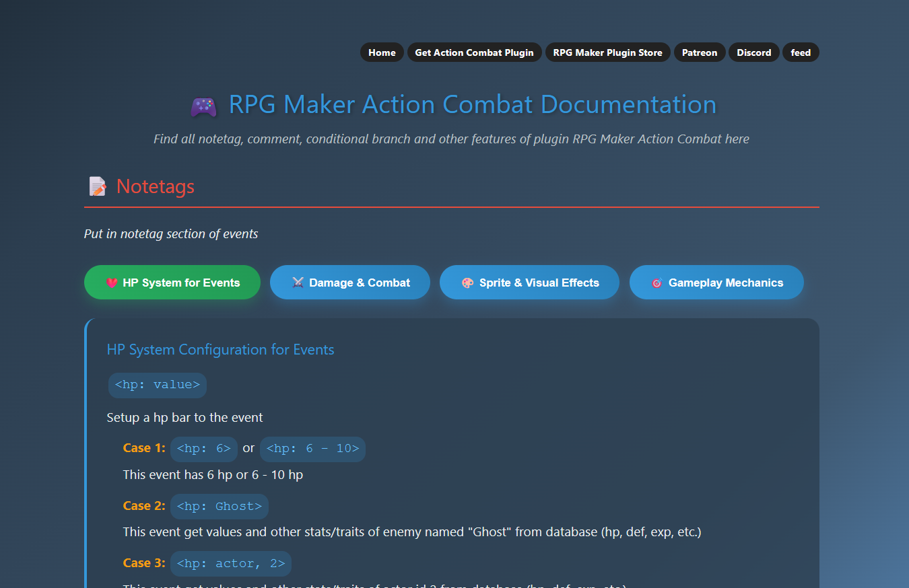Screen dimensions: 909x588
Task: Click the Case 2: label
Action: coord(144,506)
